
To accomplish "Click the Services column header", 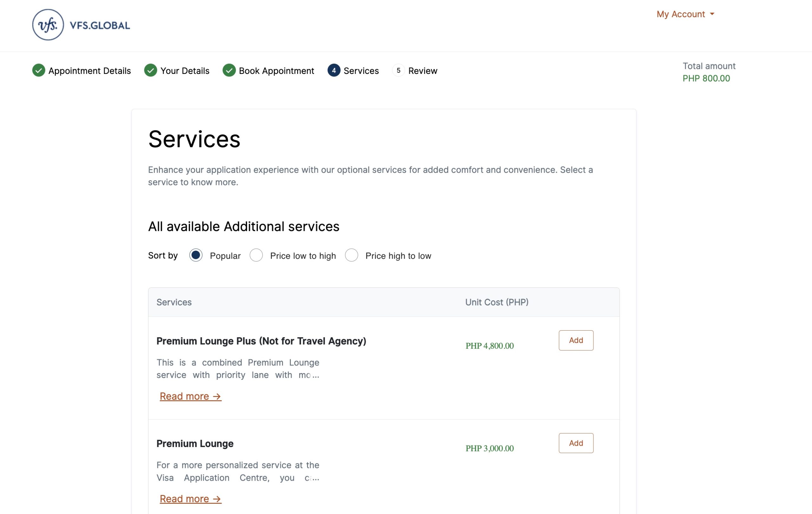I will (174, 302).
